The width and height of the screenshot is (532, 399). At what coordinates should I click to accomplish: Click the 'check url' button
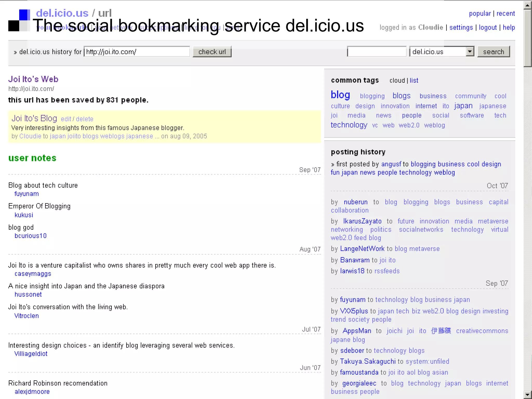coord(212,52)
